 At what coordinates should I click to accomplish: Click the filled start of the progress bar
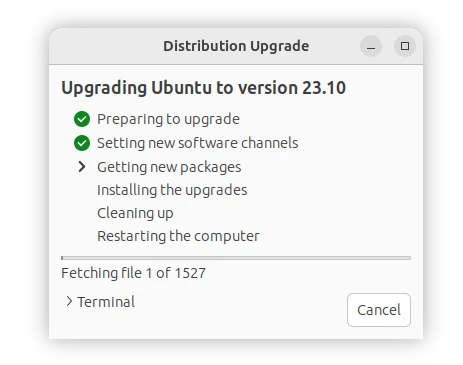[x=62, y=258]
